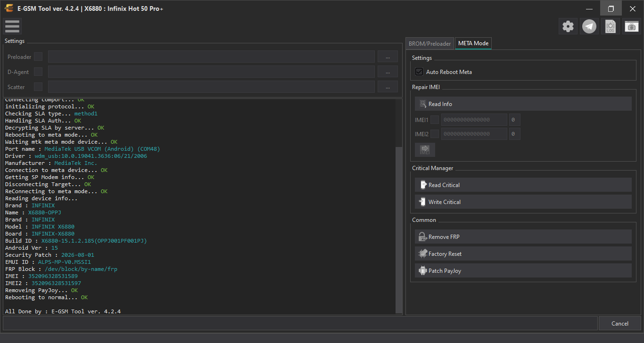The image size is (644, 343).
Task: Click the Remove FRP button
Action: coord(523,237)
